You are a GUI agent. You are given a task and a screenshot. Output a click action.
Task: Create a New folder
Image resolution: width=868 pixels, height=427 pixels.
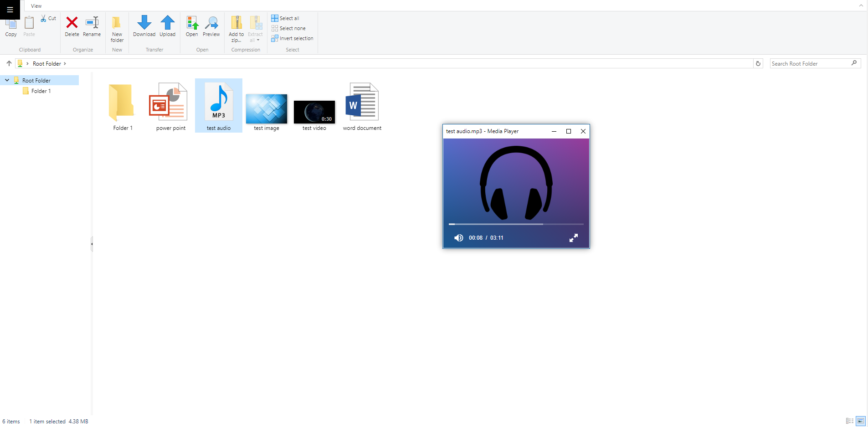pyautogui.click(x=117, y=30)
